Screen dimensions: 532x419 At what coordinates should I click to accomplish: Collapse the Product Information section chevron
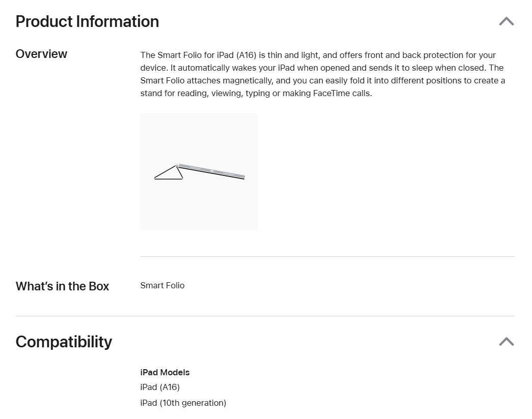pos(506,21)
